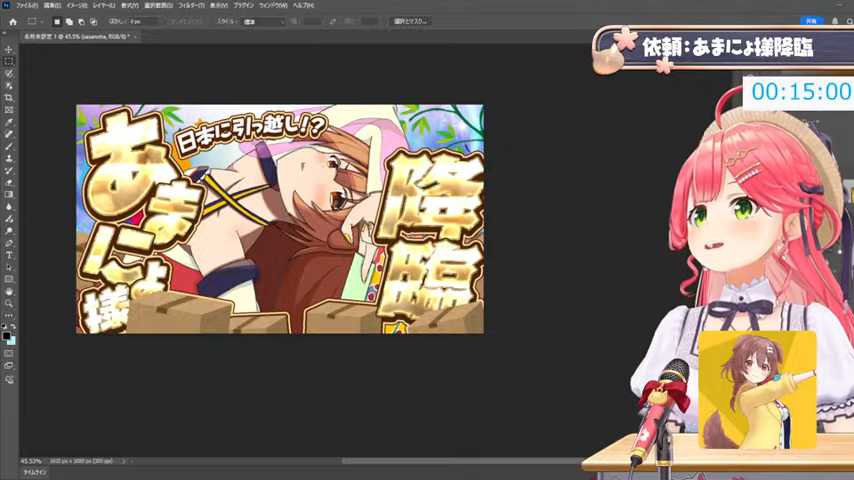The image size is (854, 480).
Task: Open the ファイル(F) menu
Action: pos(27,5)
